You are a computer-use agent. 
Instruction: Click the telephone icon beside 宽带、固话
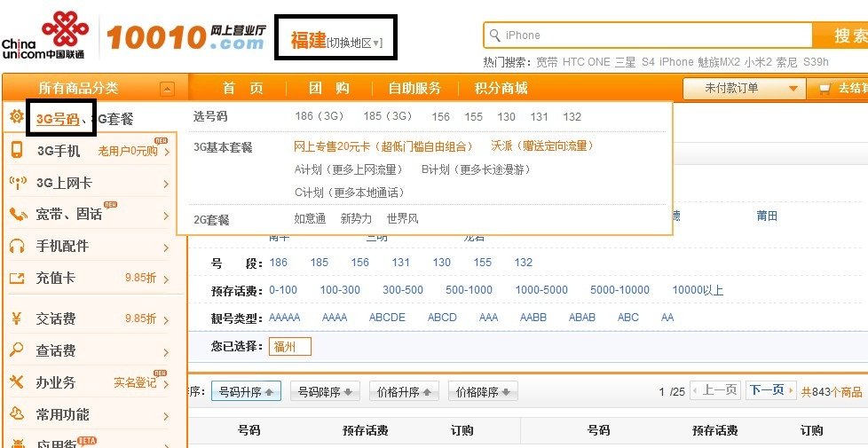point(19,215)
